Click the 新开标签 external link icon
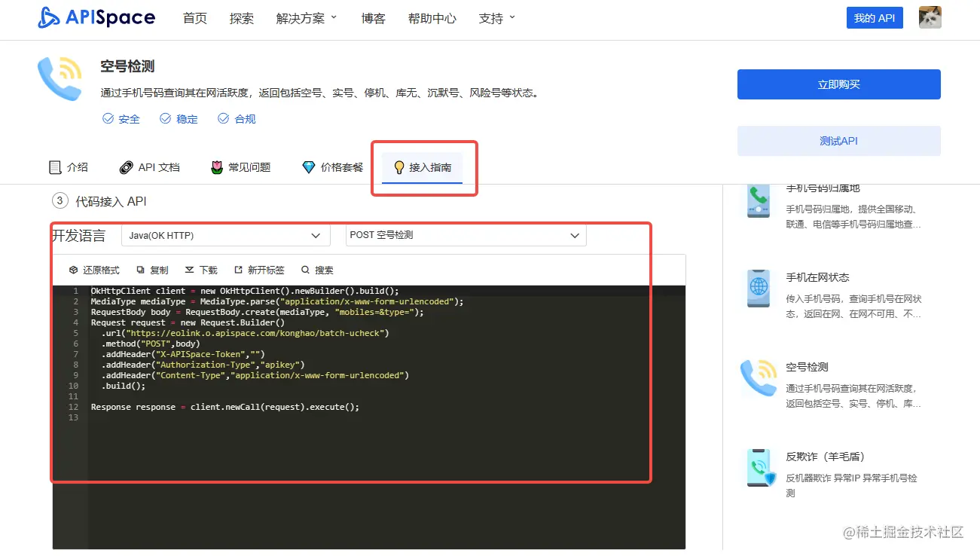 [239, 270]
